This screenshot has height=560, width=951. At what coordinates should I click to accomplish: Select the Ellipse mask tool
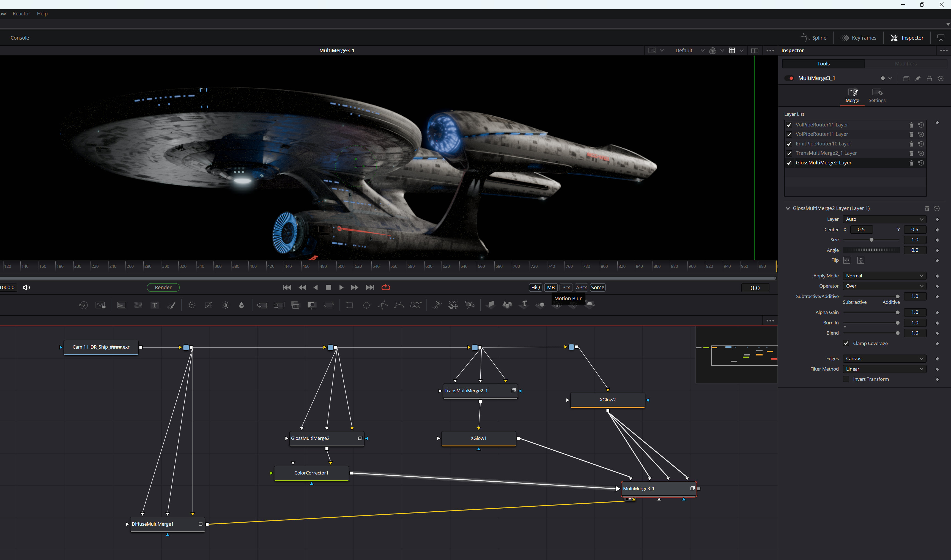click(x=366, y=305)
